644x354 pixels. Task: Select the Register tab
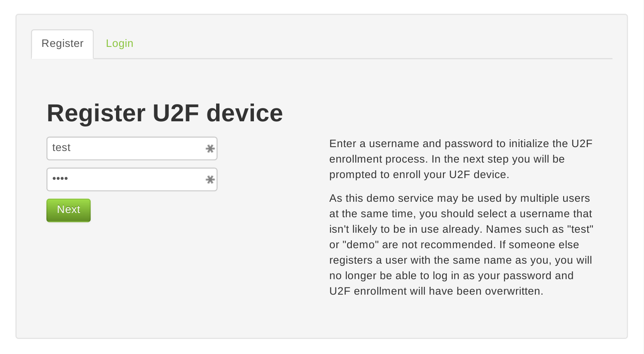62,44
